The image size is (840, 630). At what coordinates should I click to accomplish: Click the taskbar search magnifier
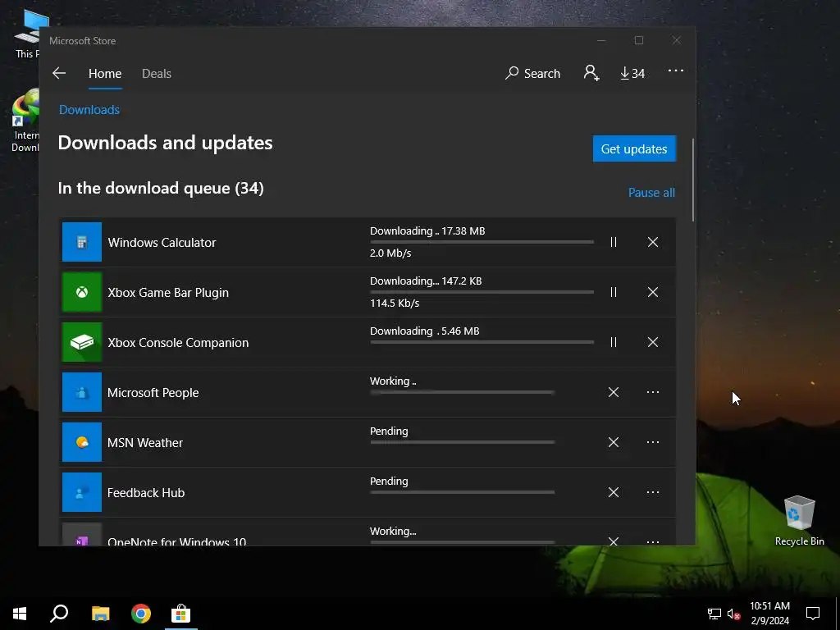pyautogui.click(x=59, y=614)
